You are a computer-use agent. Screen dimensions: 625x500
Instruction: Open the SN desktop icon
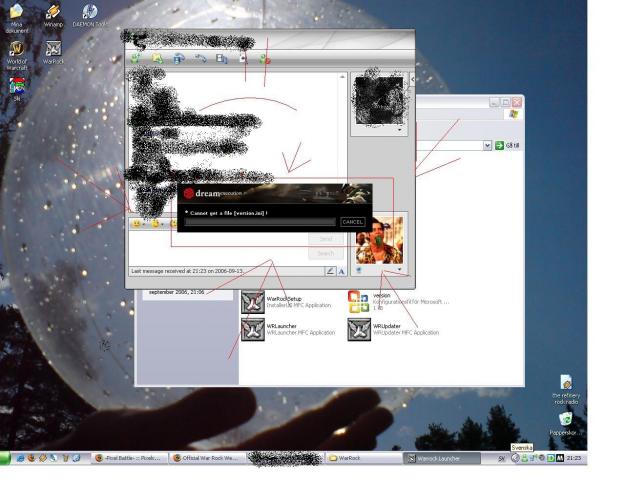click(17, 89)
